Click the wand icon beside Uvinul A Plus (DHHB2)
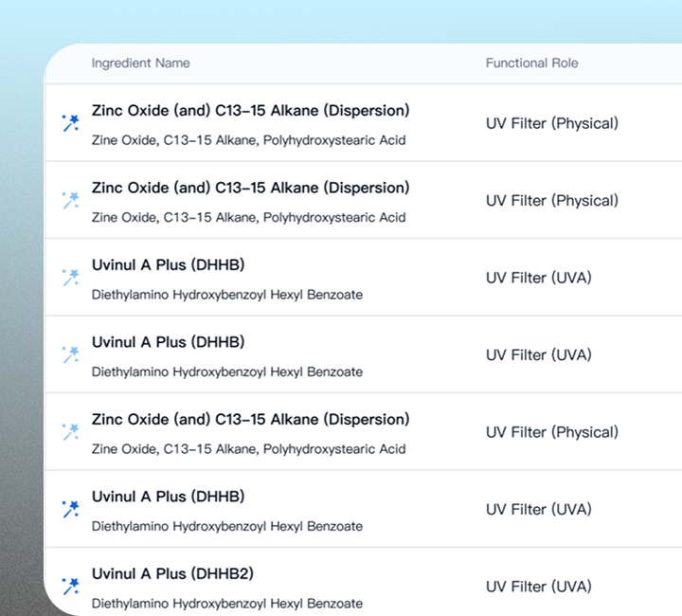 (x=70, y=587)
